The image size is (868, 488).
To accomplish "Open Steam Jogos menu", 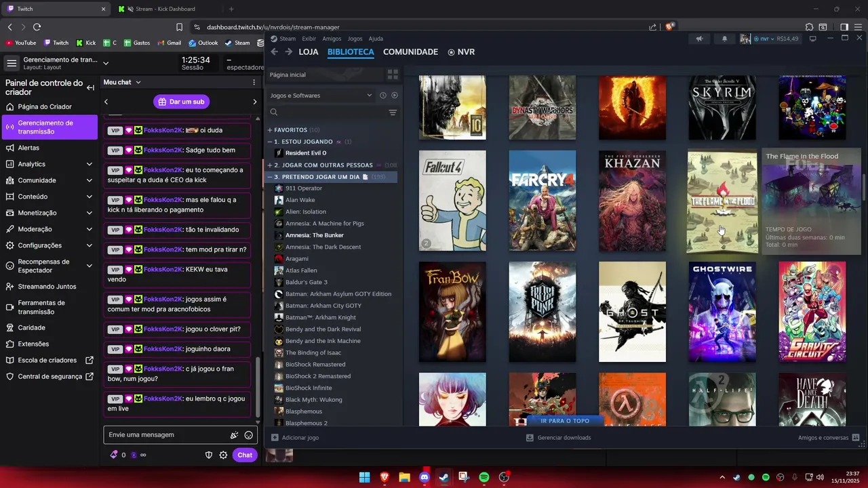I will coord(355,39).
